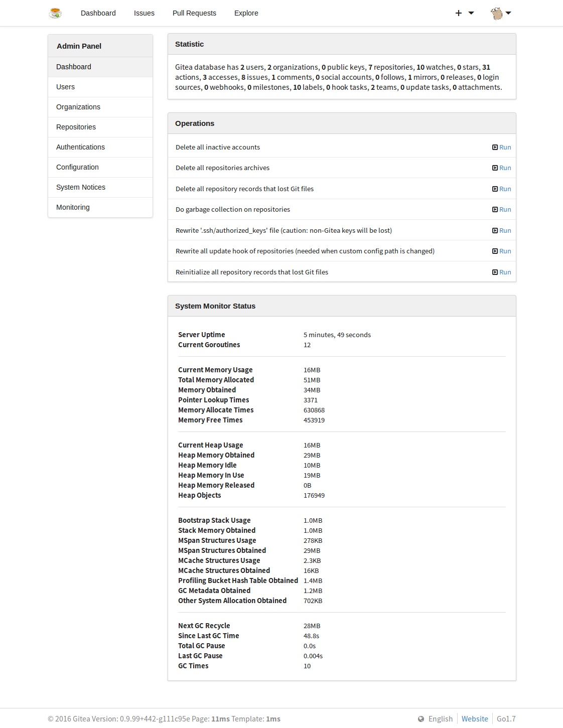Switch to the Explore page

point(246,13)
